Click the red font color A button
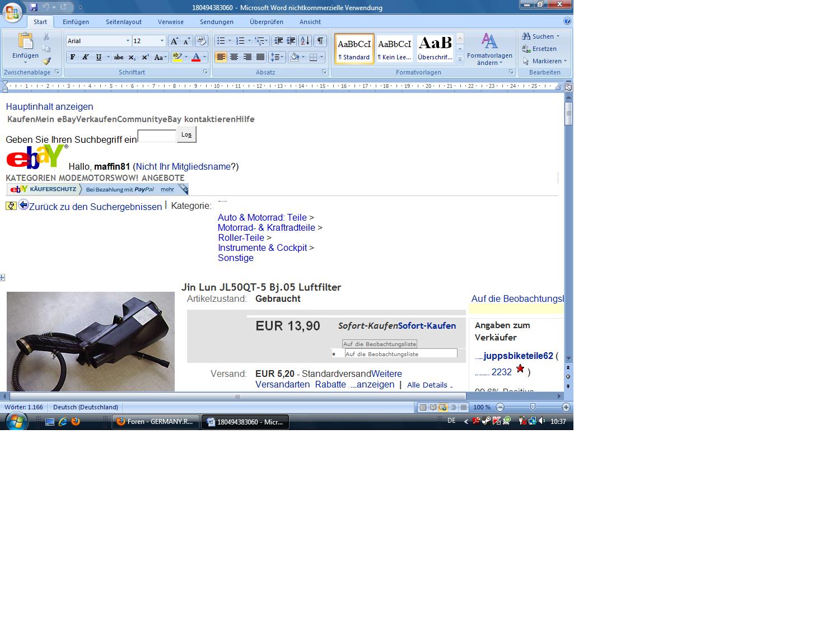Viewport: 840px width, 630px height. [x=196, y=57]
